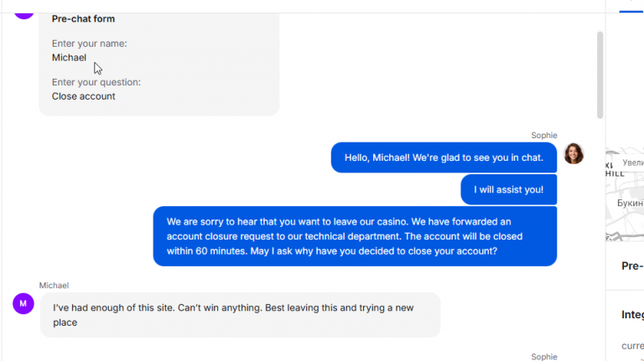The width and height of the screenshot is (644, 361).
Task: Expand the 'Integ' section in right sidebar
Action: point(632,315)
